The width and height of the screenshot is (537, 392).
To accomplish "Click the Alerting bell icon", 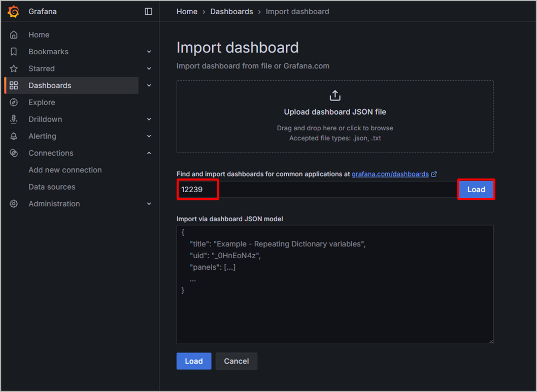I will 14,136.
